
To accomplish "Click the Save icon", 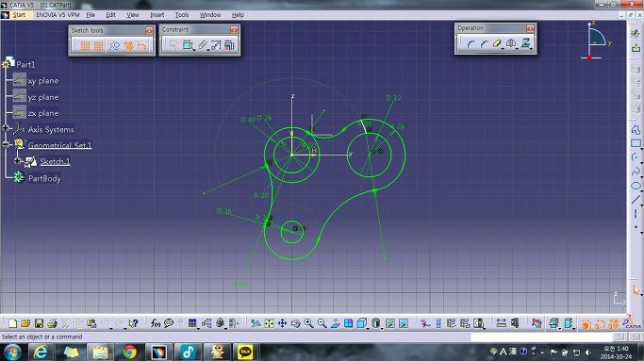I will [x=39, y=323].
